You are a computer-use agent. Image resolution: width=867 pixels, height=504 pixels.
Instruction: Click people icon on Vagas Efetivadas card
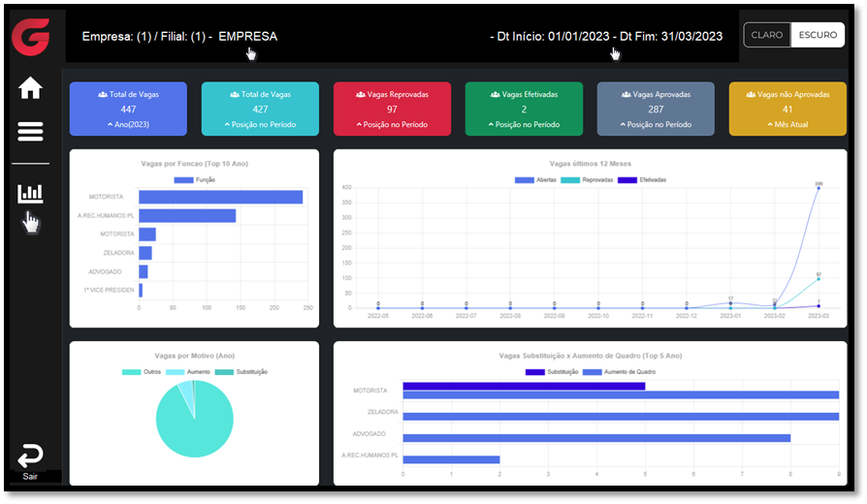(495, 95)
